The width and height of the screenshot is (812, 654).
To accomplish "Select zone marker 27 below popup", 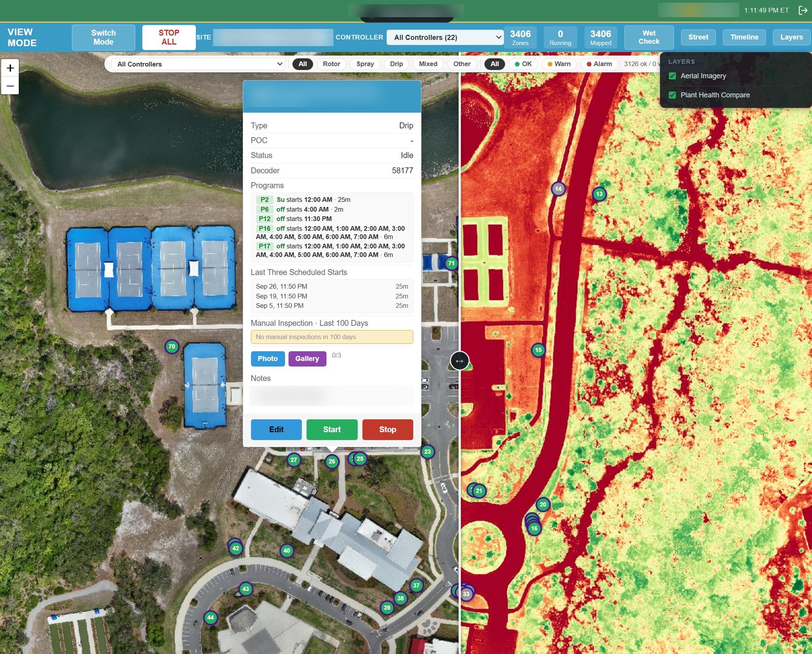I will click(x=294, y=460).
